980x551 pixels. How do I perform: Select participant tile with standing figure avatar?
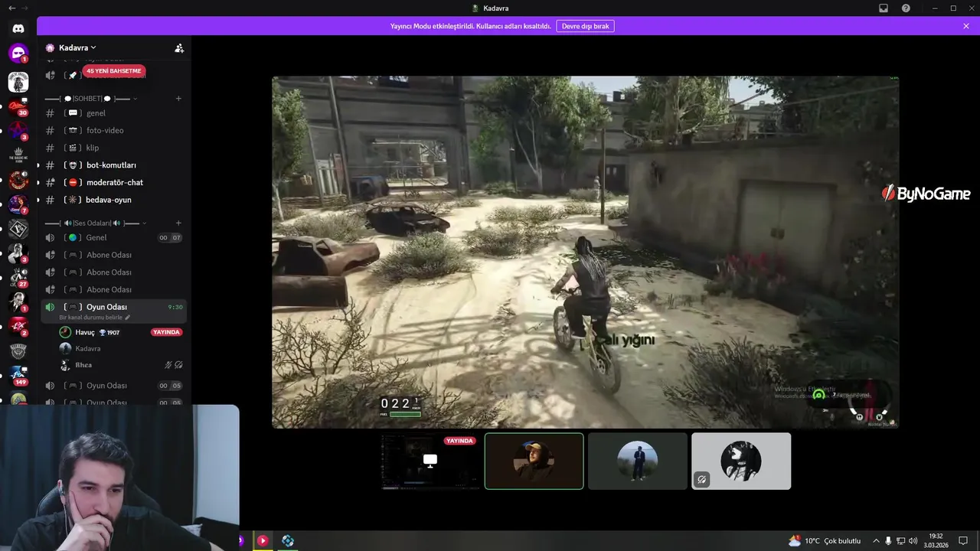tap(637, 461)
